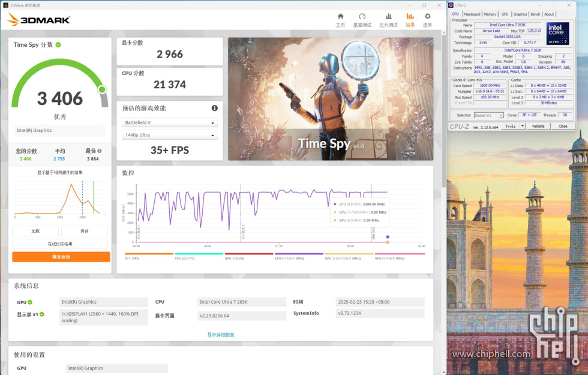The height and width of the screenshot is (375, 588).
Task: Click the 最佳 best score 3 884
Action: point(92,159)
